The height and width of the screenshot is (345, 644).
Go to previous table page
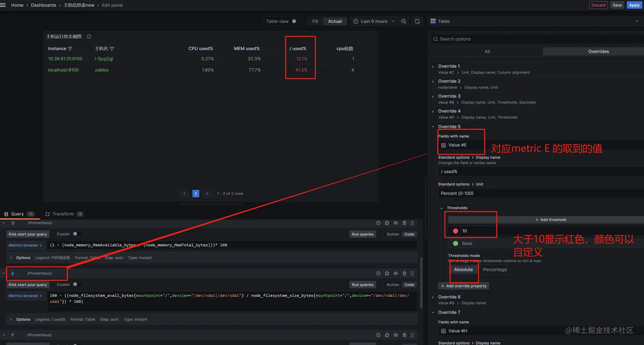(184, 194)
